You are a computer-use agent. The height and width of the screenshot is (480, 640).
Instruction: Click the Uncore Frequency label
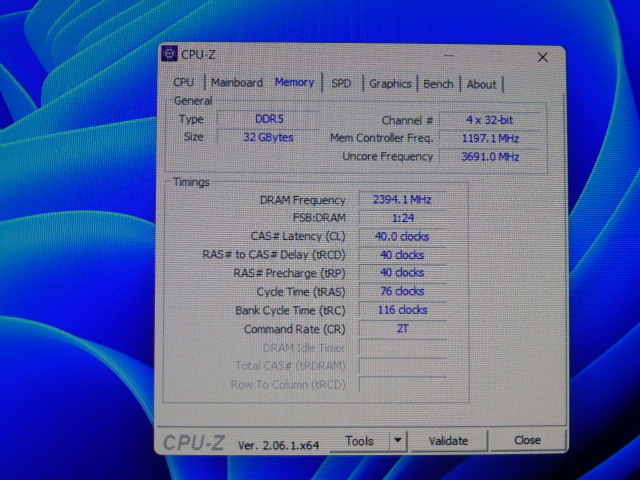[387, 157]
